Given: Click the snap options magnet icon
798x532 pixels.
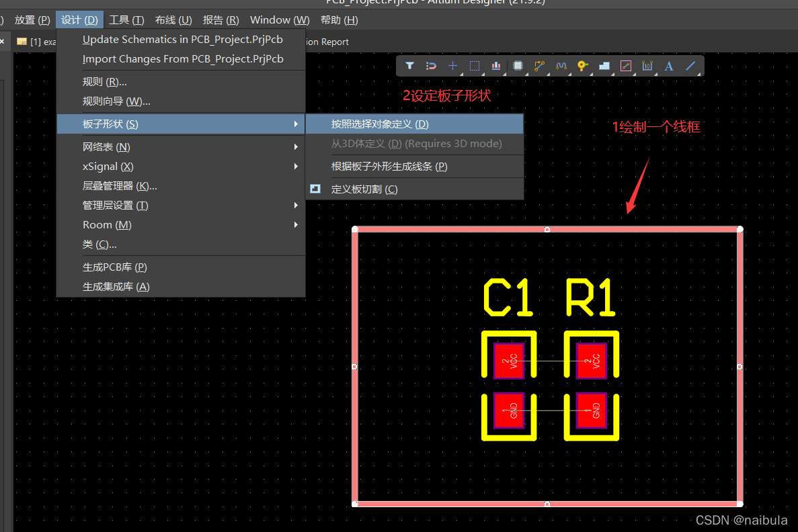Looking at the screenshot, I should click(x=431, y=66).
